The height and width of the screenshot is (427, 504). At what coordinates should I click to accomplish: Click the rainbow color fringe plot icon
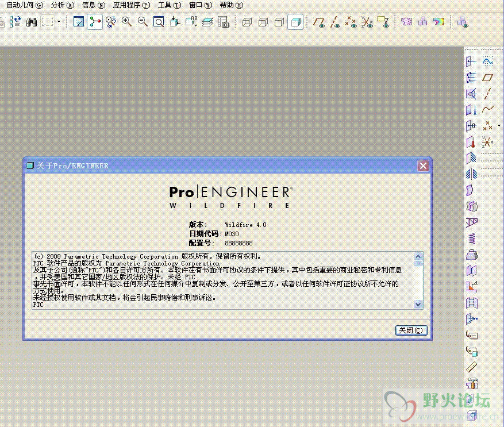click(438, 22)
